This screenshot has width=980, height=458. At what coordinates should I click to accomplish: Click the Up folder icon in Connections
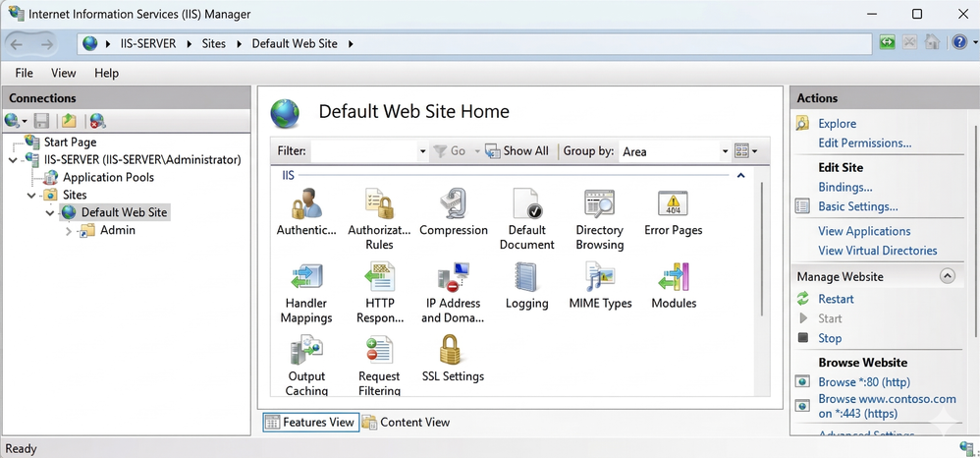[x=69, y=120]
